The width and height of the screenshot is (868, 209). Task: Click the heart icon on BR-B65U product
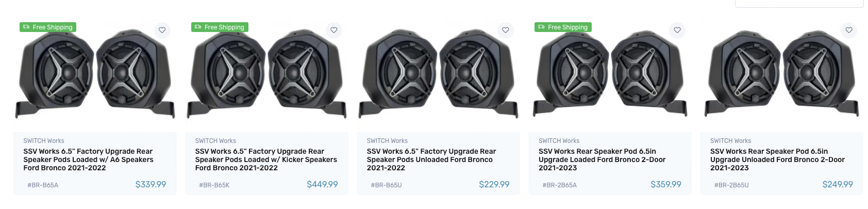pyautogui.click(x=505, y=30)
